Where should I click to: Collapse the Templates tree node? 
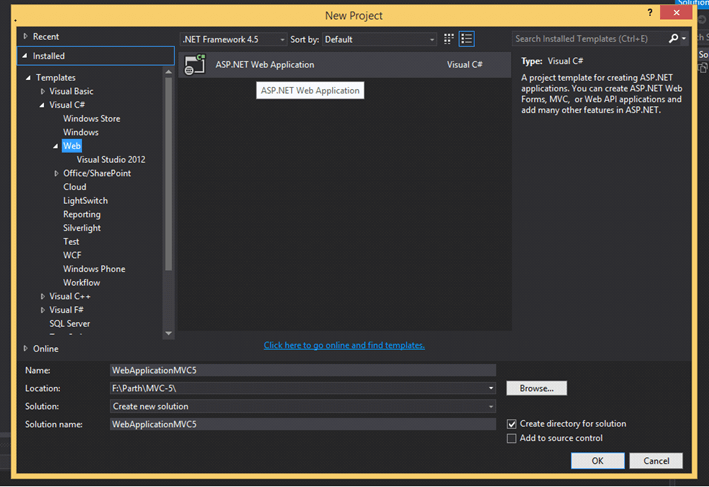point(28,78)
